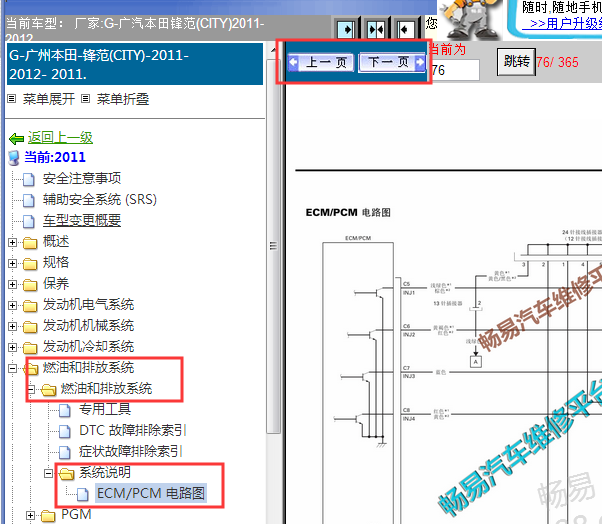Select 规格 folder label
This screenshot has height=524, width=602.
coord(56,263)
